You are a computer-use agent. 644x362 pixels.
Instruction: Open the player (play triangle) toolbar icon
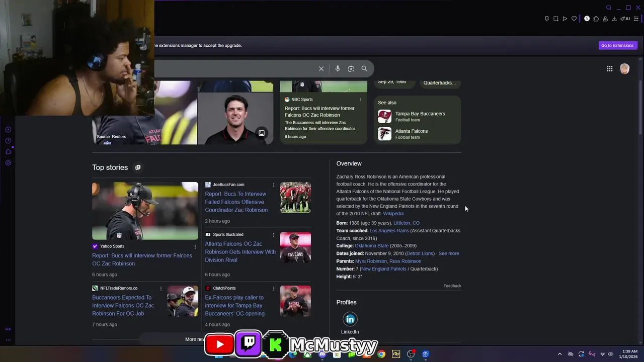pos(565,19)
